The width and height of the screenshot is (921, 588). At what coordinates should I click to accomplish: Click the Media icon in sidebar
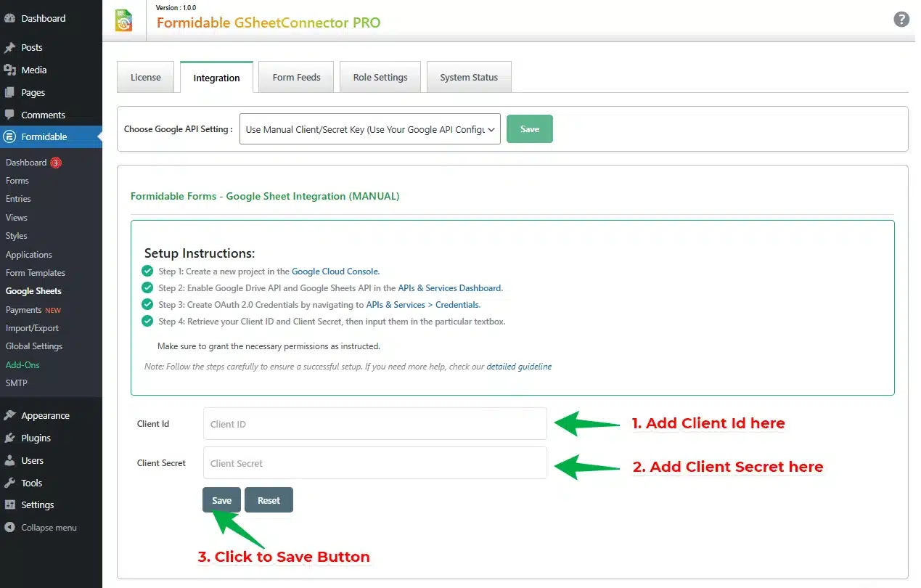point(10,70)
